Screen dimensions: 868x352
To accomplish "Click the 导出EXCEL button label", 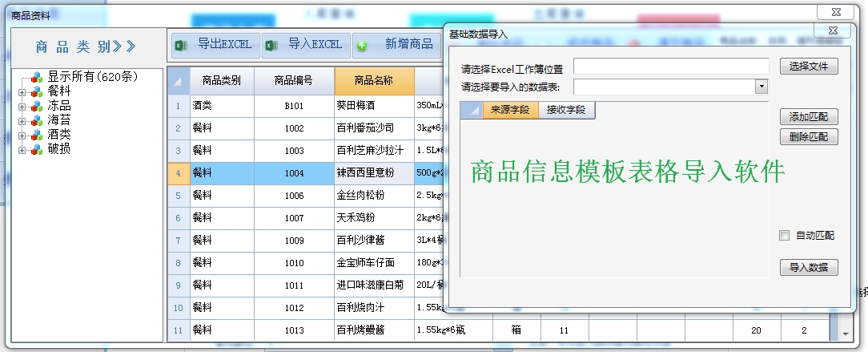I will pyautogui.click(x=225, y=44).
